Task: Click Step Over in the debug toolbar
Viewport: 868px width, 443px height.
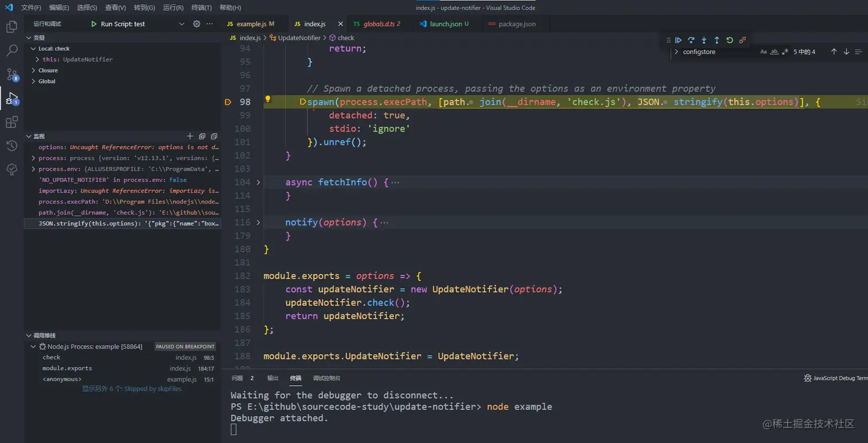Action: (x=691, y=40)
